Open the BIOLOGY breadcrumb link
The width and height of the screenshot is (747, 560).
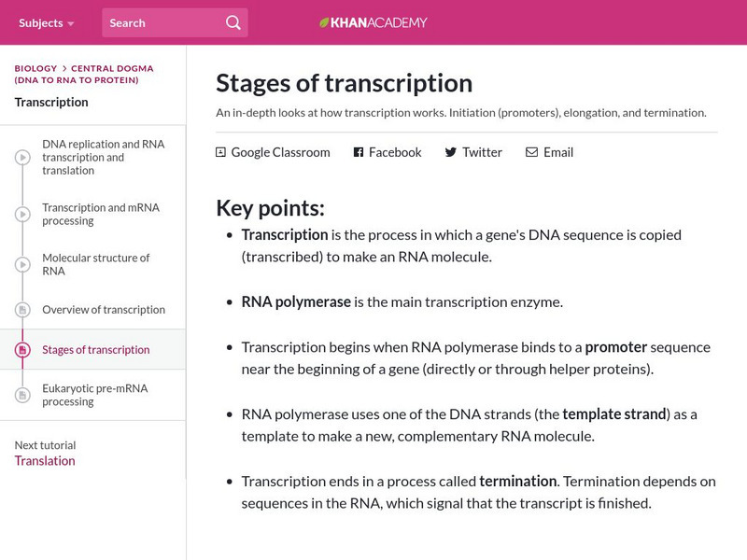point(34,67)
